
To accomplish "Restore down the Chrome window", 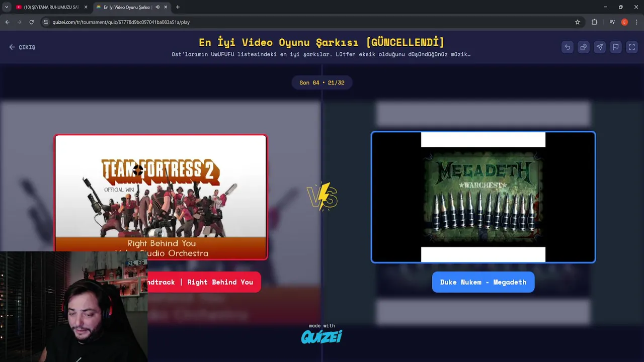I will pos(620,7).
